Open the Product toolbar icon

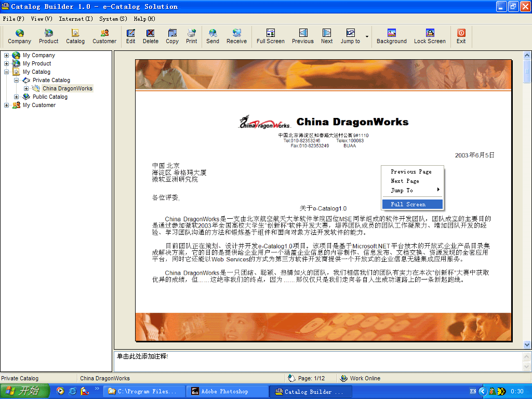48,36
